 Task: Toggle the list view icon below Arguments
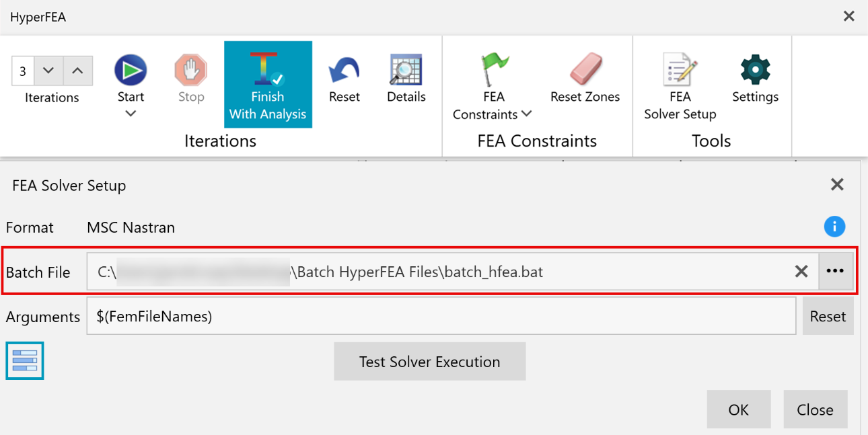pyautogui.click(x=25, y=360)
